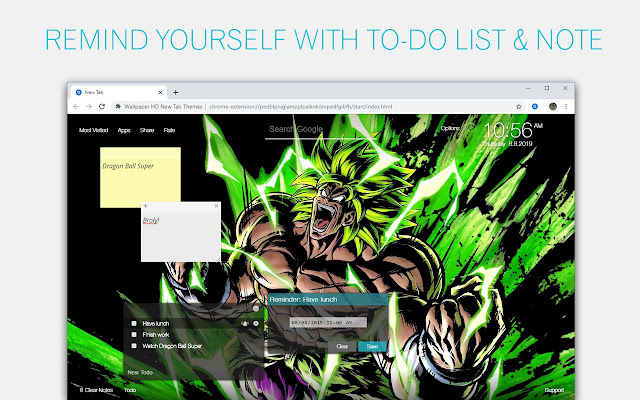The height and width of the screenshot is (400, 640).
Task: Click the Finish work todo text
Action: coord(156,335)
